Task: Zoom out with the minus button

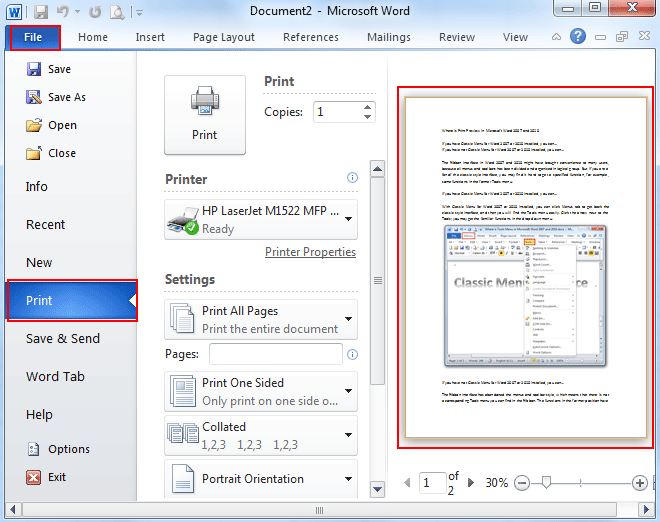Action: pyautogui.click(x=522, y=482)
